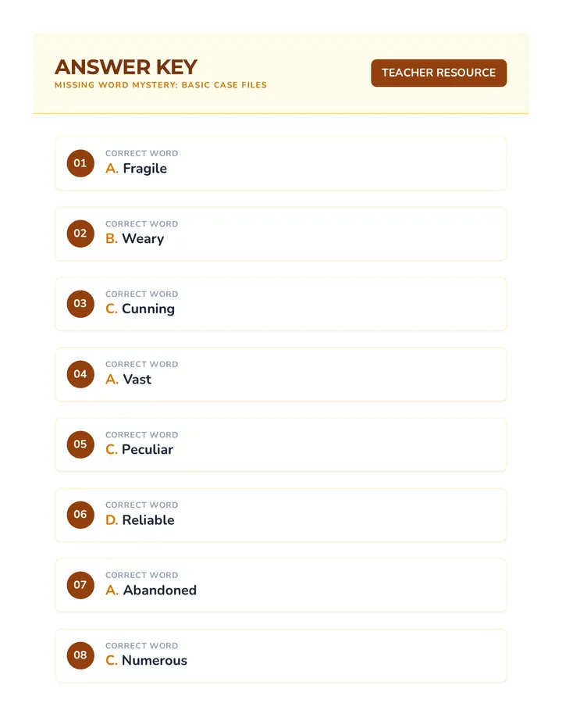Select the 05 number badge
This screenshot has height=728, width=562.
click(x=80, y=444)
